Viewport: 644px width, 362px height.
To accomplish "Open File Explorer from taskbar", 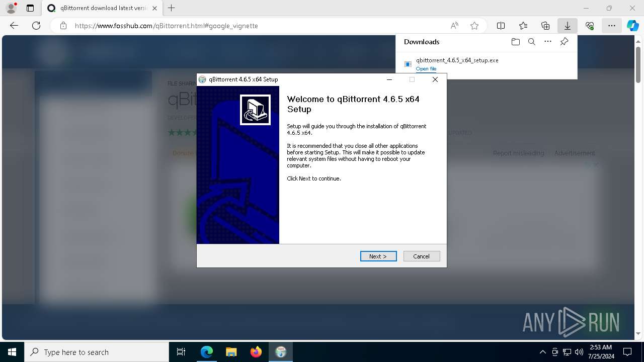I will (231, 352).
